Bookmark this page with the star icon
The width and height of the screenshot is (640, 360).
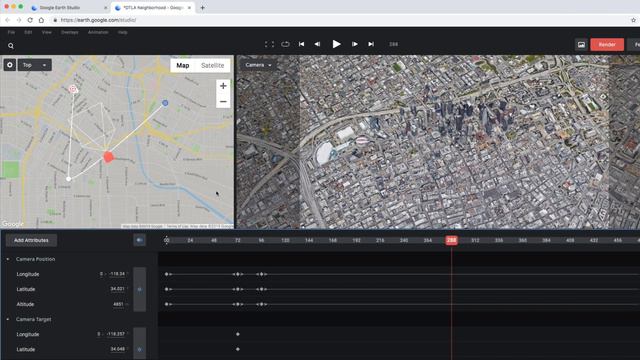coord(633,20)
